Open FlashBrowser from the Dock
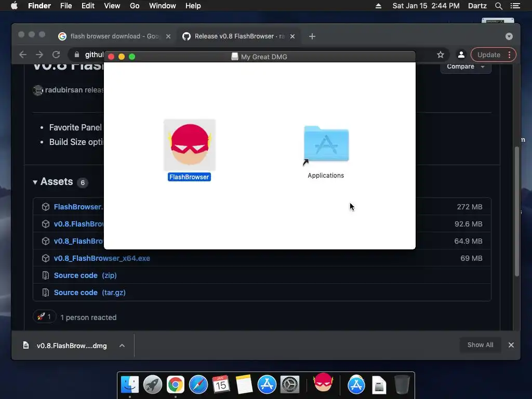Screen dimensions: 532x399 click(x=323, y=383)
